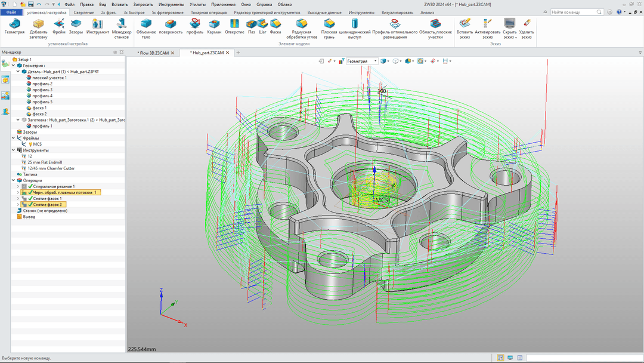This screenshot has height=363, width=644.
Task: Choose the Фаска feature icon
Action: (x=275, y=24)
